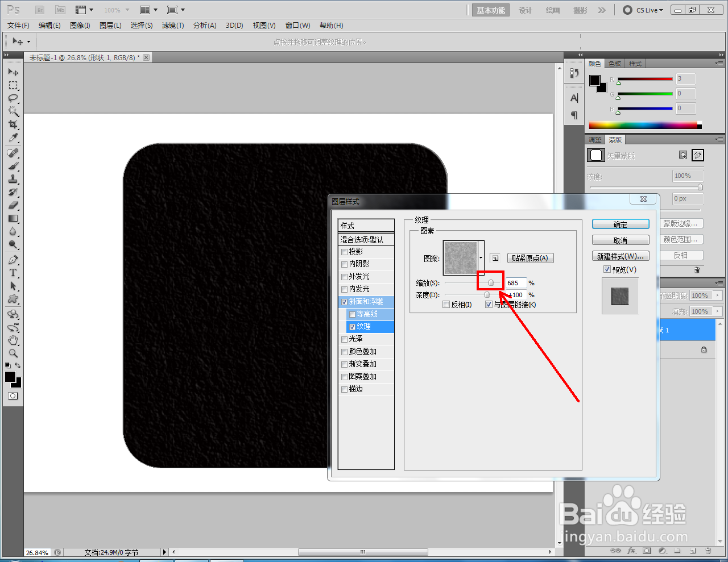The width and height of the screenshot is (728, 562).
Task: Select the Eyedropper tool
Action: (x=13, y=138)
